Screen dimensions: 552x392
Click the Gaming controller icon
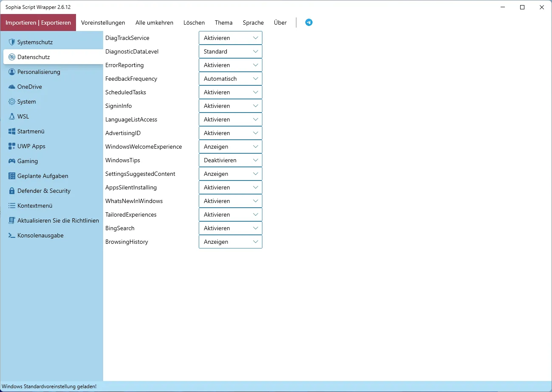click(x=12, y=161)
